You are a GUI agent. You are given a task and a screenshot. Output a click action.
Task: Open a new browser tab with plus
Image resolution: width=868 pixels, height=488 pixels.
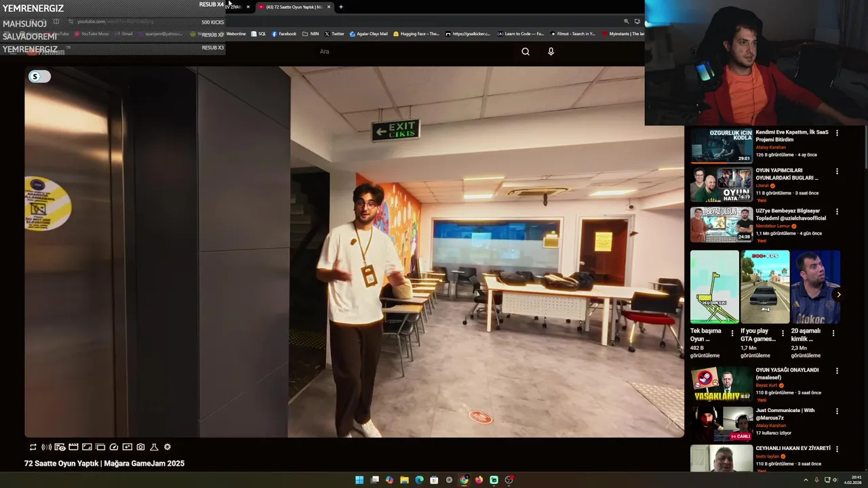(x=340, y=7)
